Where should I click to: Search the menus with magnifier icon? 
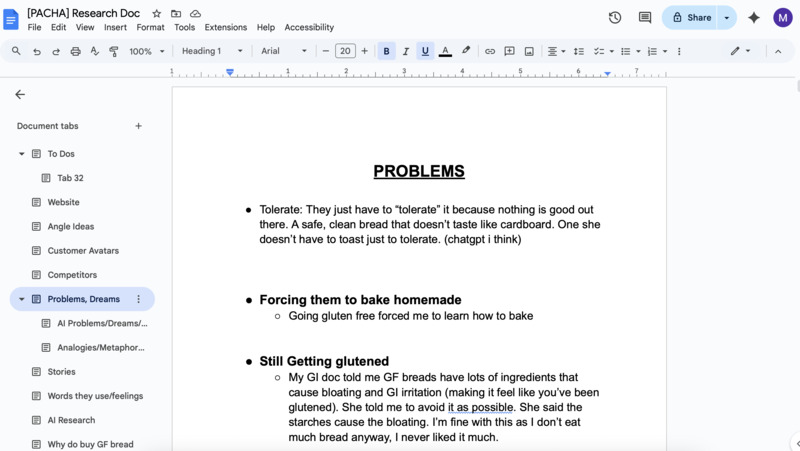click(x=16, y=51)
